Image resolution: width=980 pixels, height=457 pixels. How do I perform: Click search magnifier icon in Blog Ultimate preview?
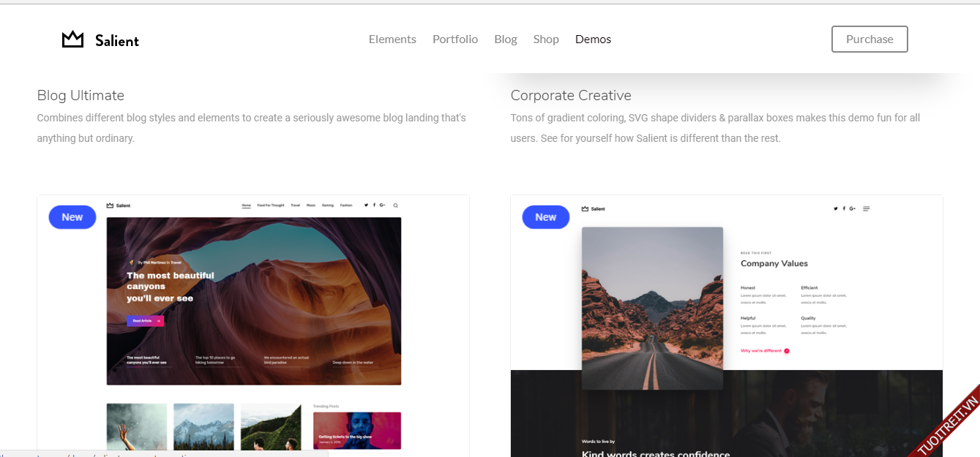click(x=396, y=205)
